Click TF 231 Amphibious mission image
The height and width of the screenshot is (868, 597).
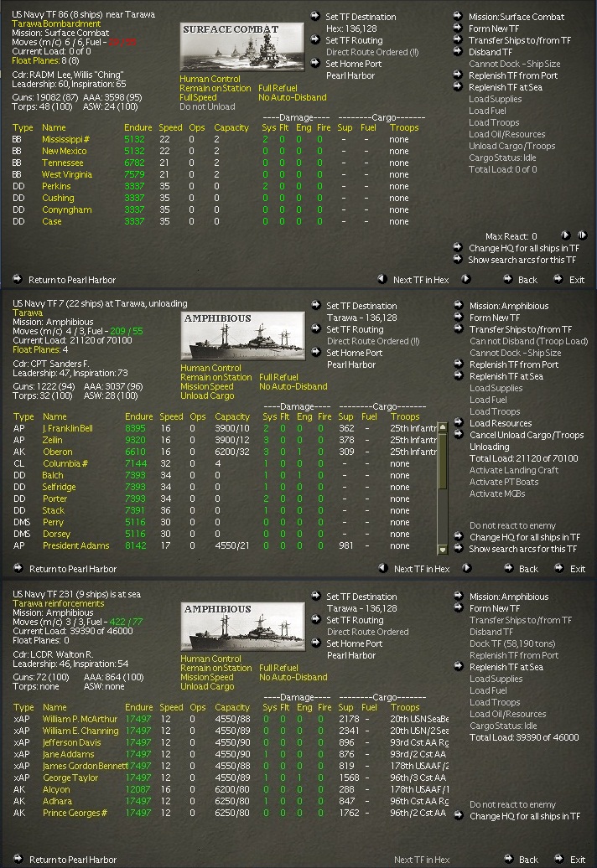(243, 627)
